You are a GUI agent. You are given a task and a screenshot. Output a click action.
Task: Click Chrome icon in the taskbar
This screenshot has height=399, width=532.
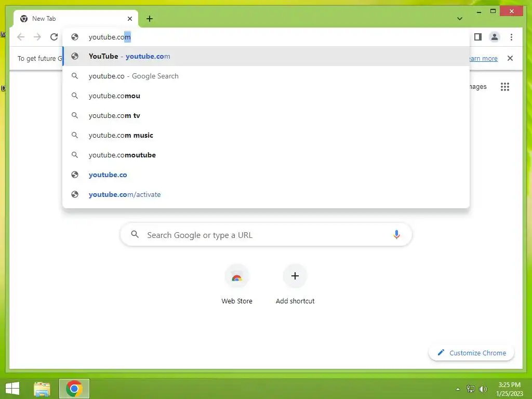coord(74,389)
